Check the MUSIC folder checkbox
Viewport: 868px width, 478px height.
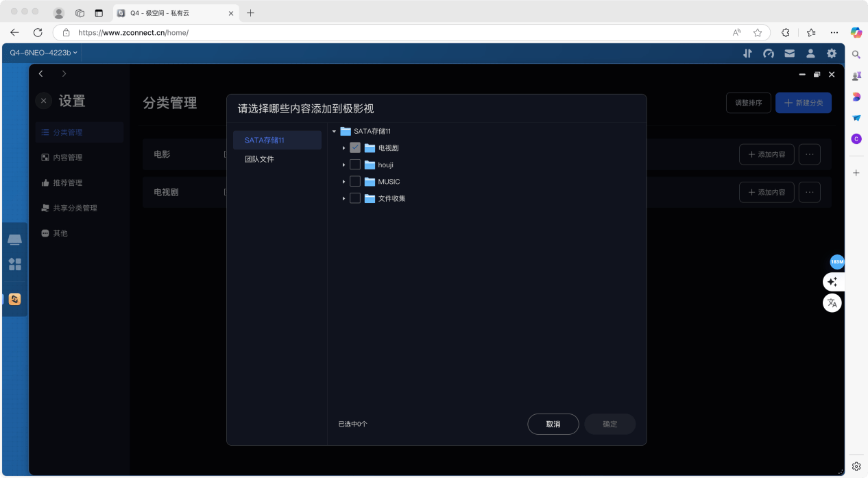pos(355,182)
